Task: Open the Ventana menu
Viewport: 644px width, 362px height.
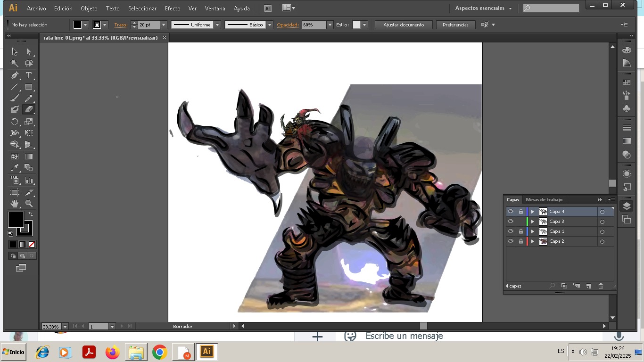Action: (x=215, y=8)
